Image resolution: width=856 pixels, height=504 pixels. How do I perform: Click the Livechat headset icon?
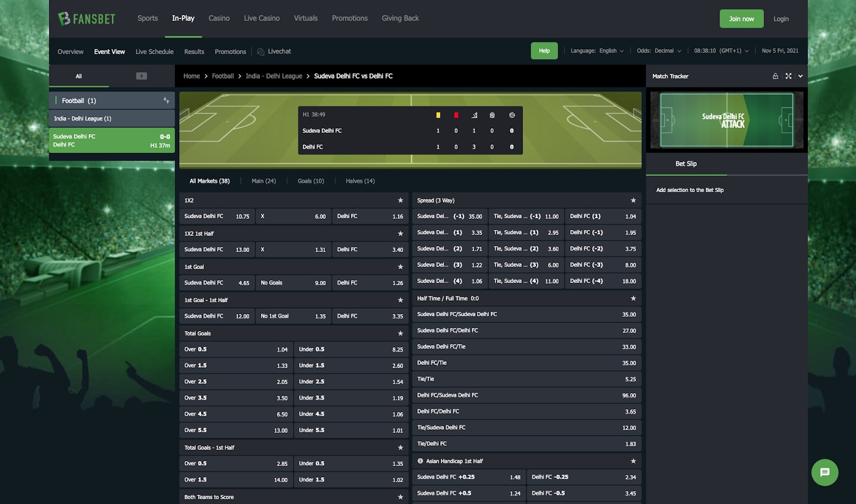[x=261, y=52]
